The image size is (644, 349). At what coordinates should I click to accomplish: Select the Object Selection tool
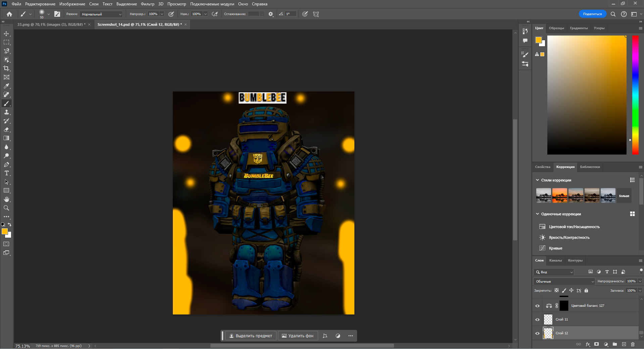(x=6, y=60)
